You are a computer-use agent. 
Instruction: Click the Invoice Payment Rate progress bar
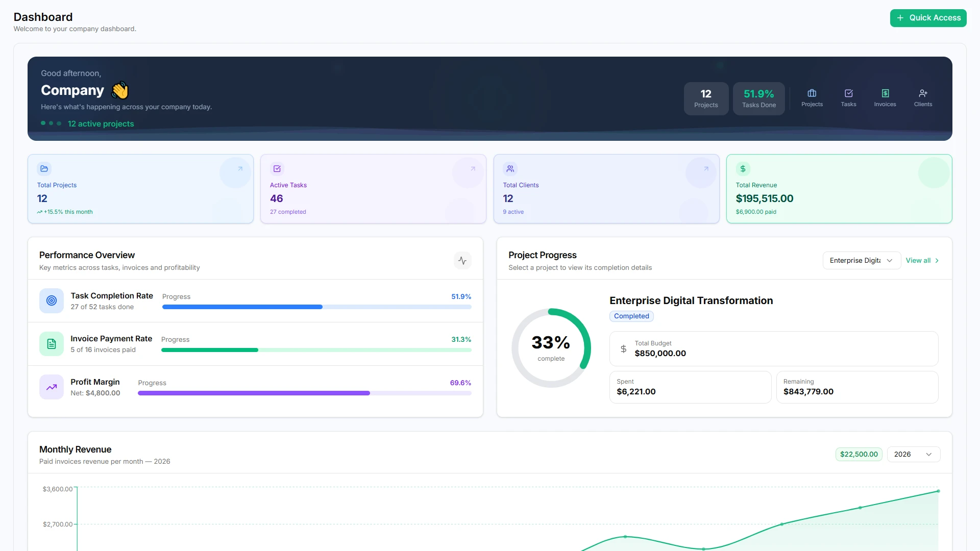pos(316,350)
